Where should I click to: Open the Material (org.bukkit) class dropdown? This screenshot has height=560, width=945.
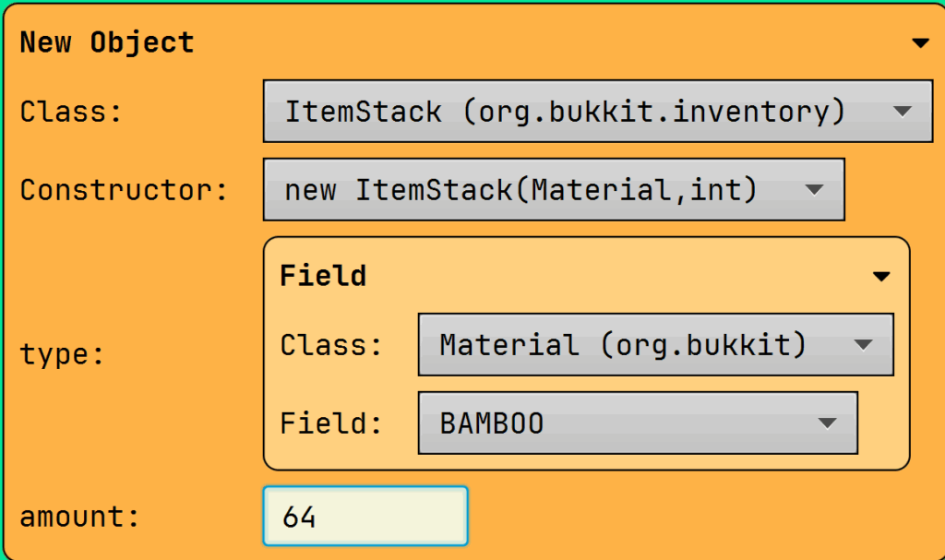[x=655, y=345]
